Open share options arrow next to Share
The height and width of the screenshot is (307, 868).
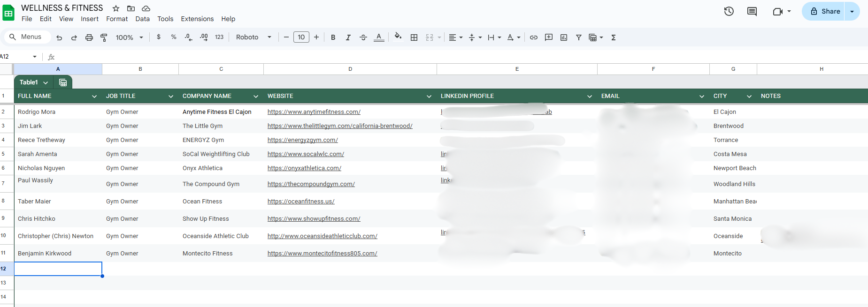click(x=852, y=11)
